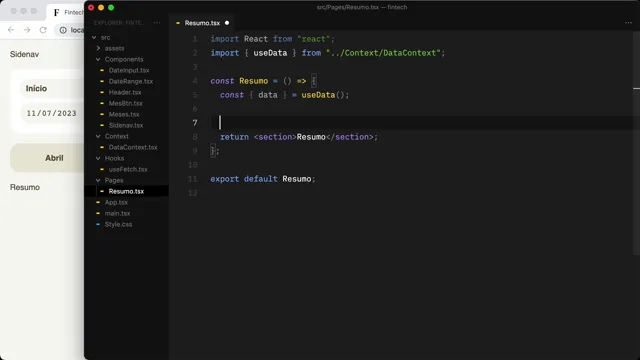Click 'export default Resumo' line
This screenshot has height=360, width=640.
pos(263,179)
